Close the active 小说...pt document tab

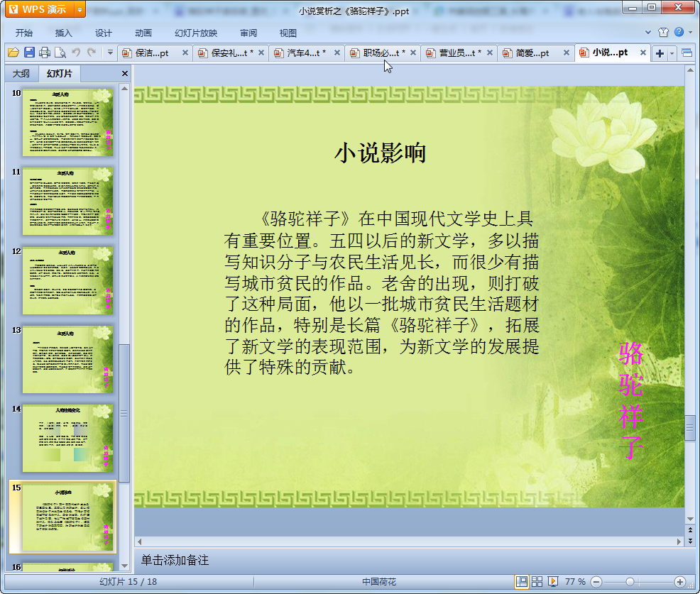click(643, 53)
